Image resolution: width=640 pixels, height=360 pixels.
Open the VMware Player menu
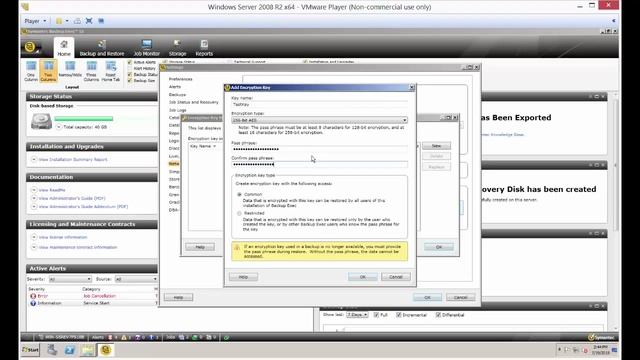tap(35, 21)
